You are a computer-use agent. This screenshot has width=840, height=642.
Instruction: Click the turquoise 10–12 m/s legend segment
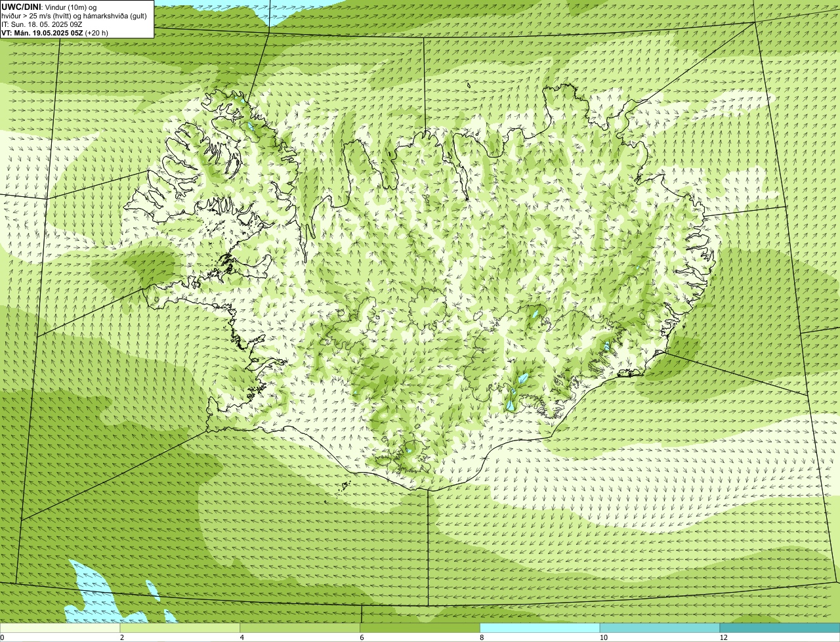coord(660,628)
